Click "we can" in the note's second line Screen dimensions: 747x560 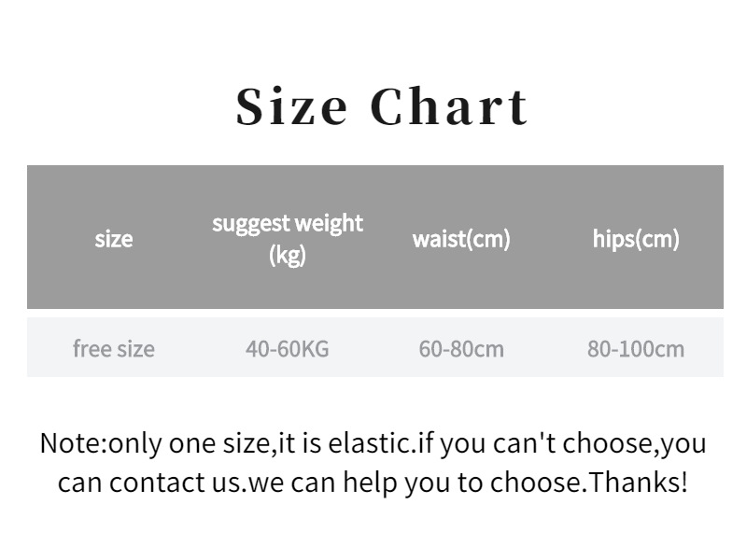pos(290,483)
